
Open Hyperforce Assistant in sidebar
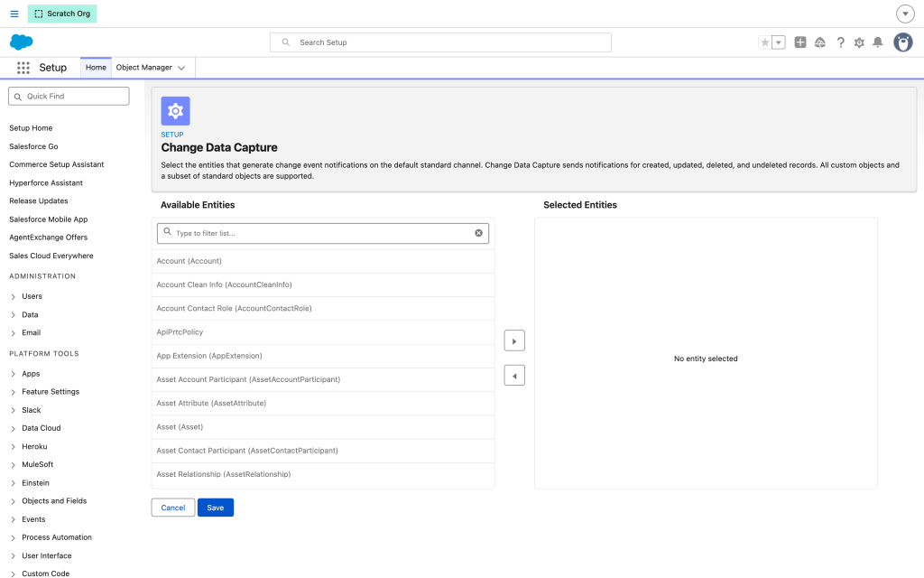(46, 182)
